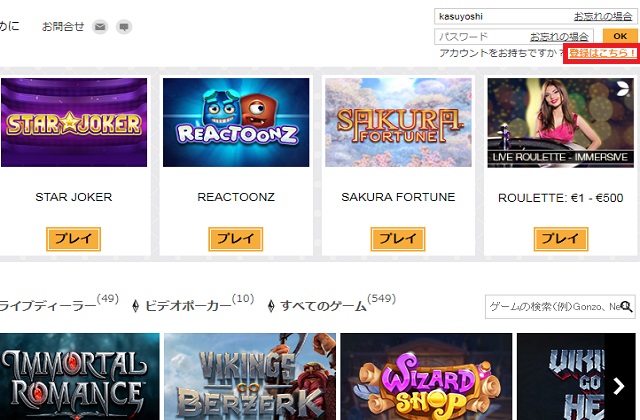Click the REACTOONZ title text
This screenshot has height=420, width=640.
tap(236, 197)
